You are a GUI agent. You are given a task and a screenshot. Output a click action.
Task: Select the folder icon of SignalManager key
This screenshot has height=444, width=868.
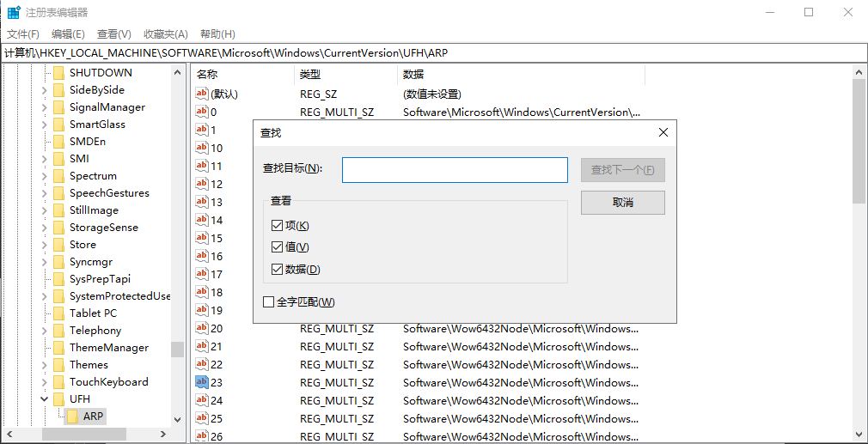[x=59, y=106]
